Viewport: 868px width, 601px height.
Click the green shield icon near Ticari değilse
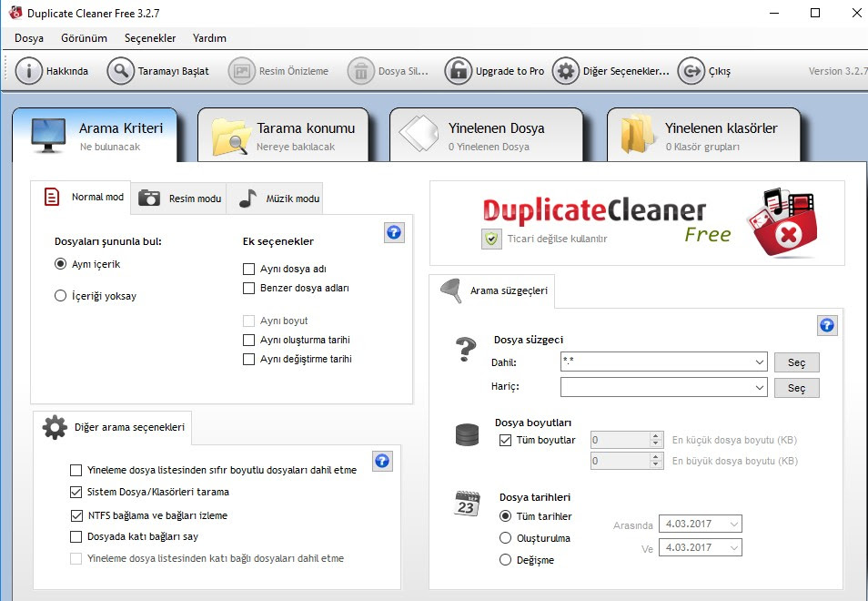pos(491,239)
